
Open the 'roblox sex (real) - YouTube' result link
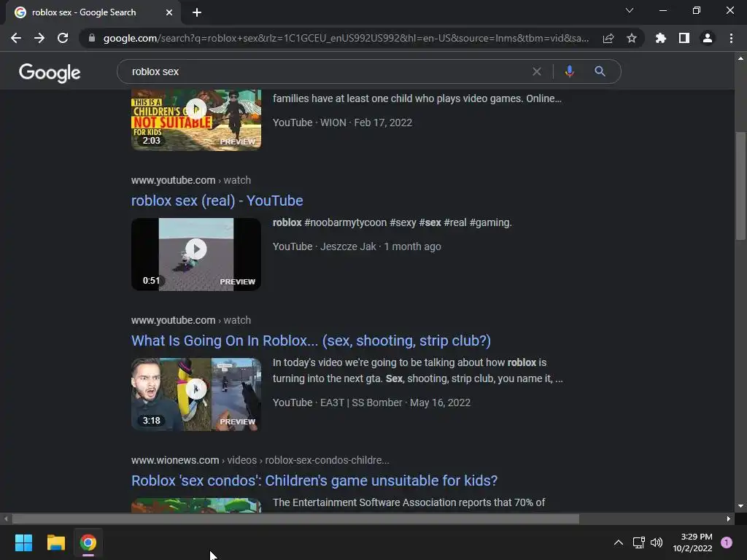(x=217, y=201)
